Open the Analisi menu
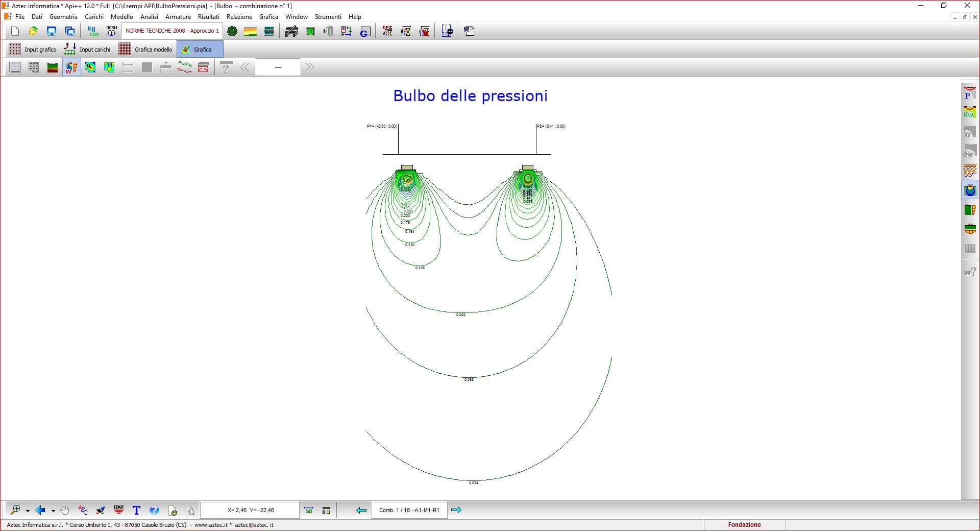 pyautogui.click(x=149, y=17)
